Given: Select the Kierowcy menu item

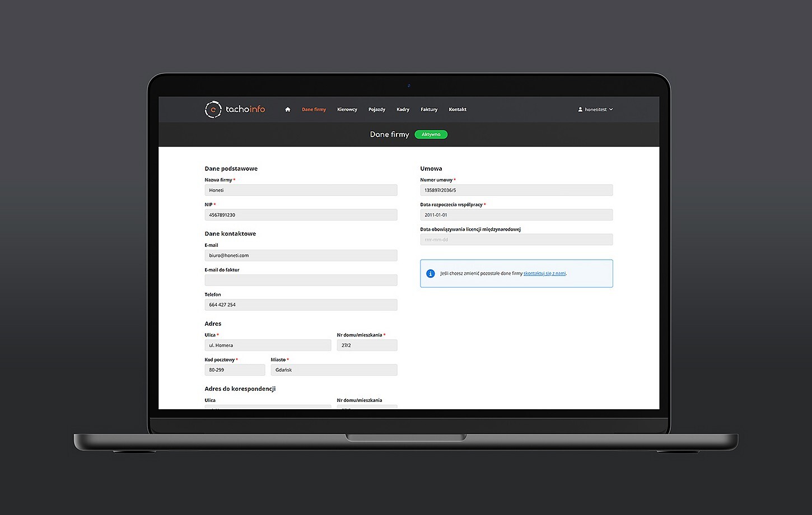Looking at the screenshot, I should [x=347, y=109].
